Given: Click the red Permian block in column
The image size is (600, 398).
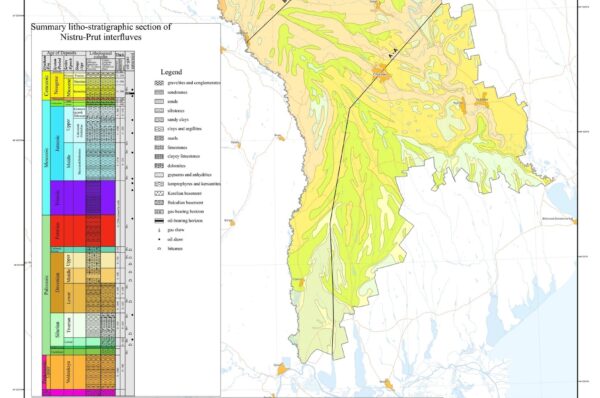Looking at the screenshot, I should tap(83, 231).
